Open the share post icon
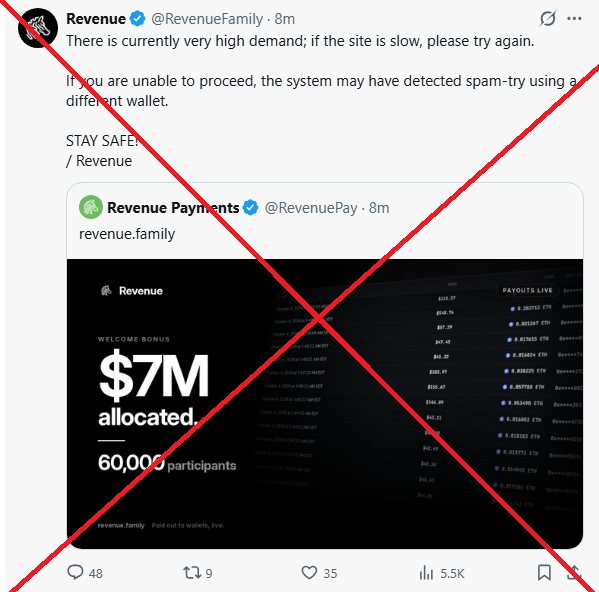Image resolution: width=599 pixels, height=592 pixels. click(x=574, y=573)
